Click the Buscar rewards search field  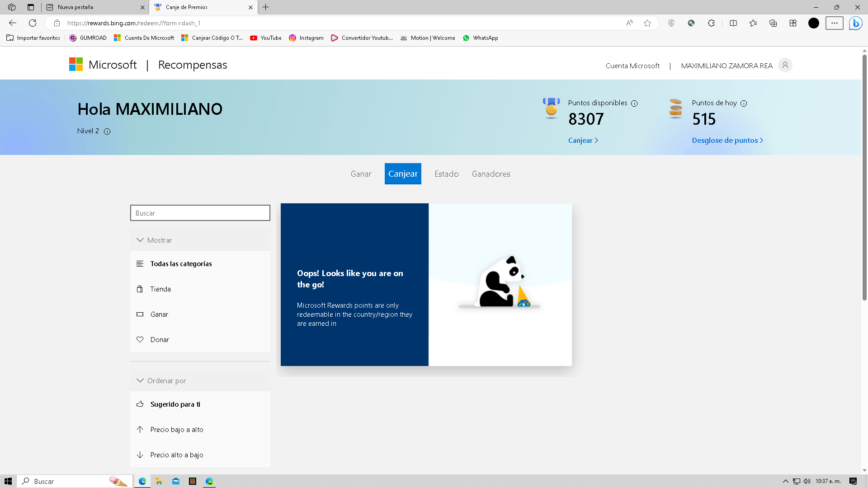point(200,213)
